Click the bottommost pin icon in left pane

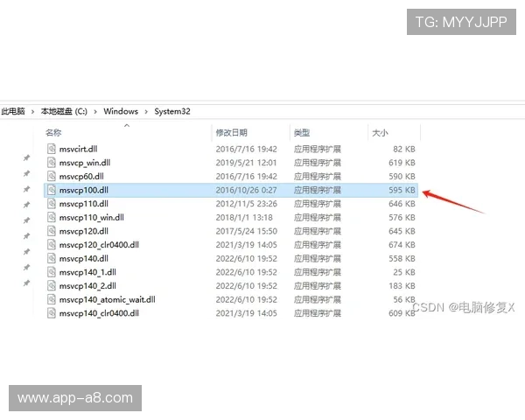click(x=26, y=283)
